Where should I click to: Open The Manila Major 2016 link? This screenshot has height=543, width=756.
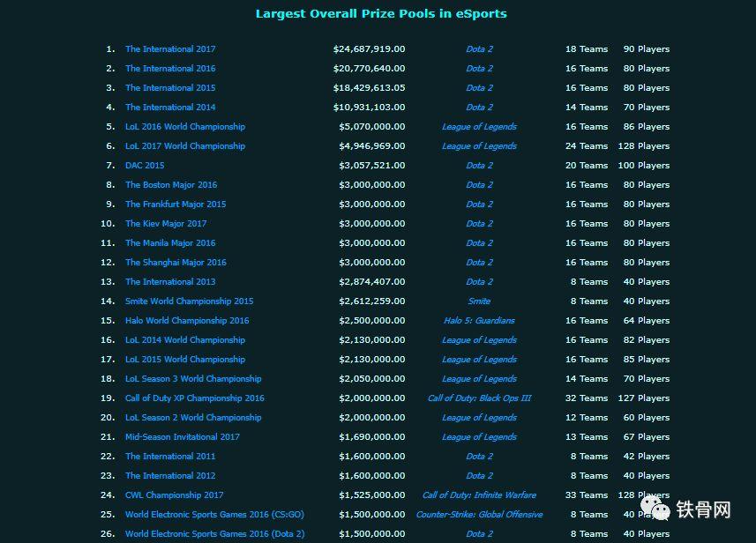tap(170, 242)
